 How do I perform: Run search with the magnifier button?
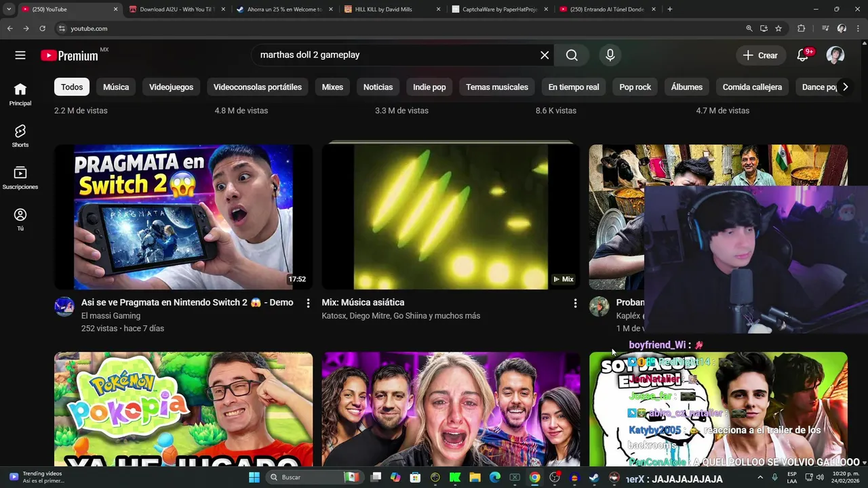572,56
